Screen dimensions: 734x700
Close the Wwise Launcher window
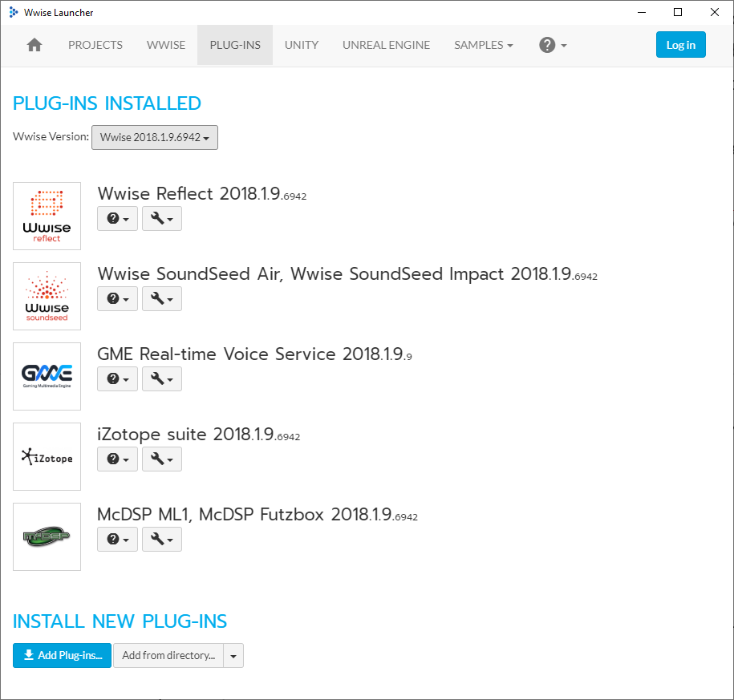(x=714, y=13)
